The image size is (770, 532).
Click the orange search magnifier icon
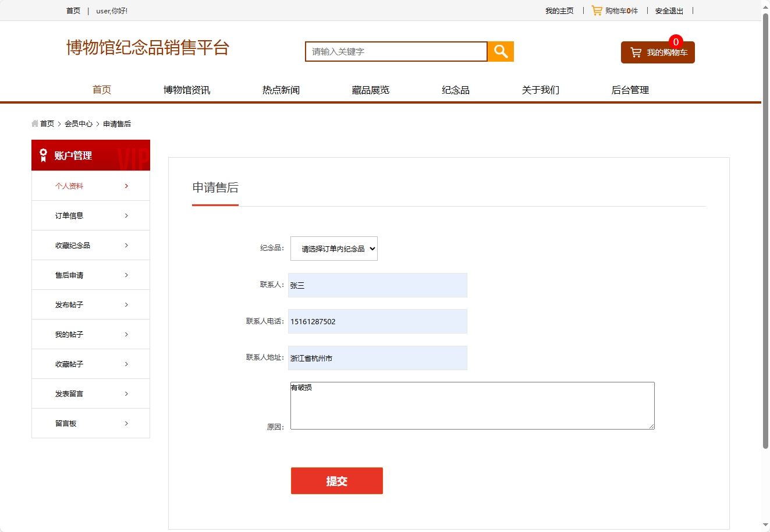coord(500,51)
